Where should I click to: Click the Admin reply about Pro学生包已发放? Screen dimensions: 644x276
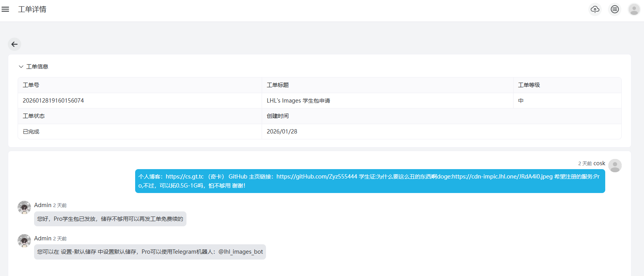click(110, 219)
